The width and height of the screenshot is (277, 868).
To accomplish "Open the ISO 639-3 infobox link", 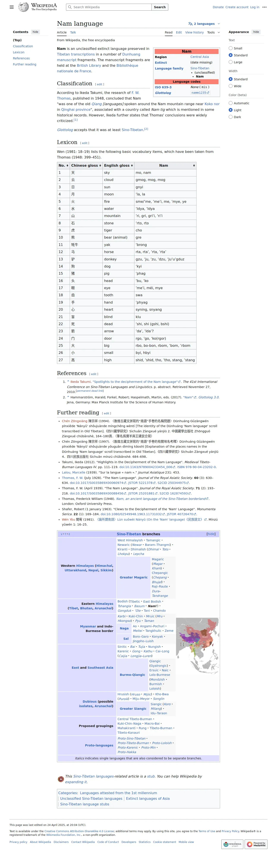I will pos(163,87).
